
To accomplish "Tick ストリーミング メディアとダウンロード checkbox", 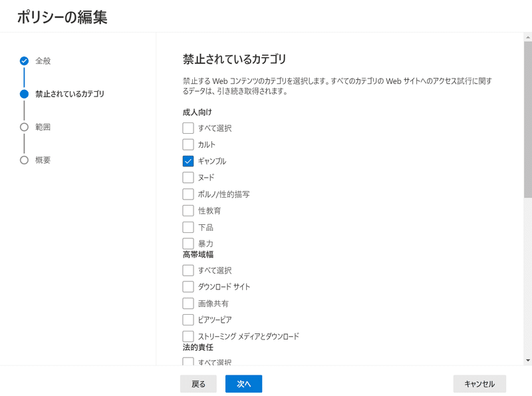I will click(x=188, y=336).
